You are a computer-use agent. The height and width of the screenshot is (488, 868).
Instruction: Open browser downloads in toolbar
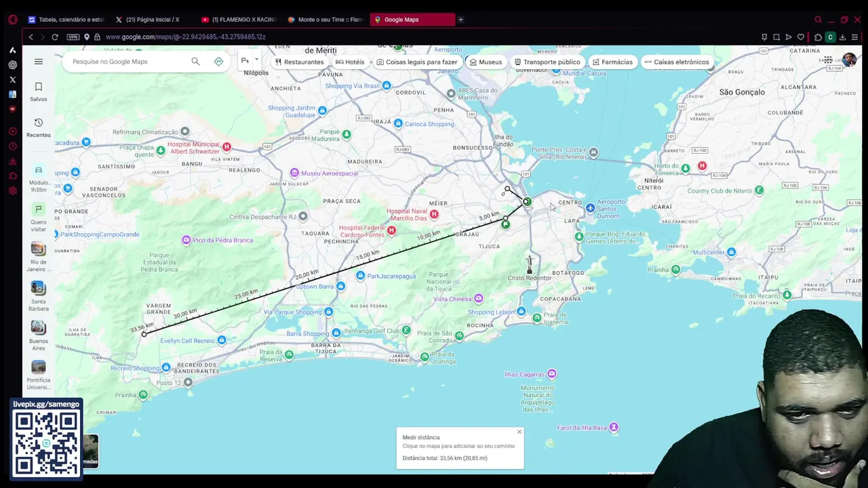click(x=842, y=37)
